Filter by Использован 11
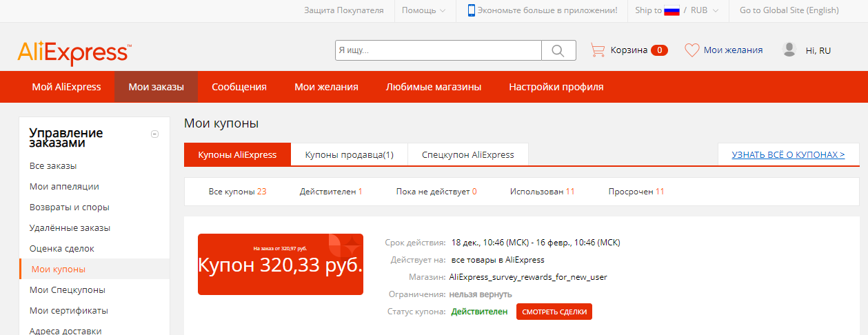Viewport: 868px width, 335px height. [x=542, y=191]
